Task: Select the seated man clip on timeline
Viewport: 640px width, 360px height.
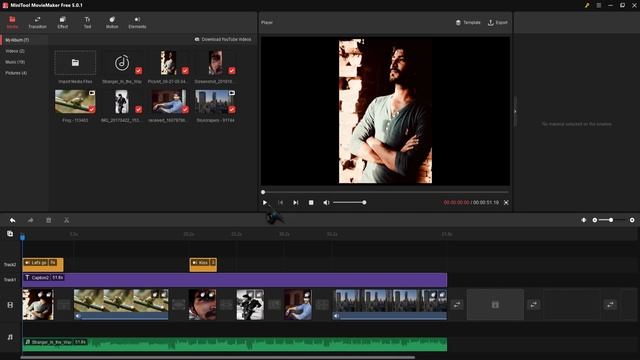Action: tap(298, 304)
